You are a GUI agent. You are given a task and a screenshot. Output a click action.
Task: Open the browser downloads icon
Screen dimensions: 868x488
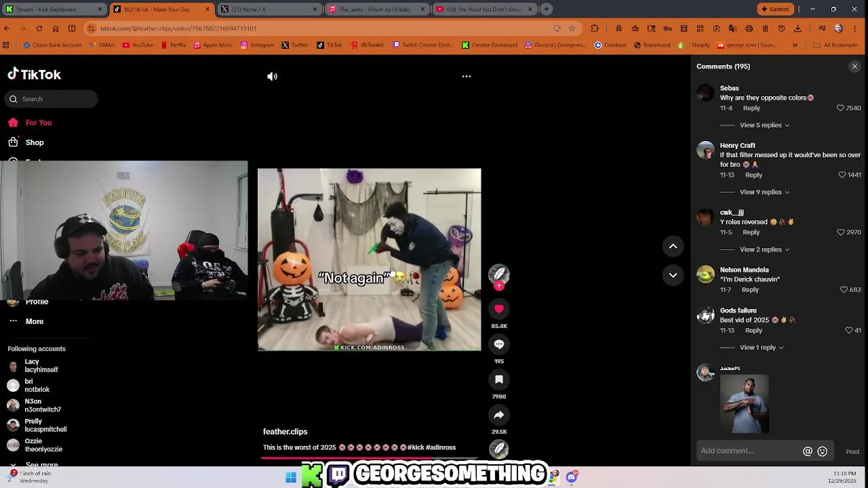[x=797, y=28]
